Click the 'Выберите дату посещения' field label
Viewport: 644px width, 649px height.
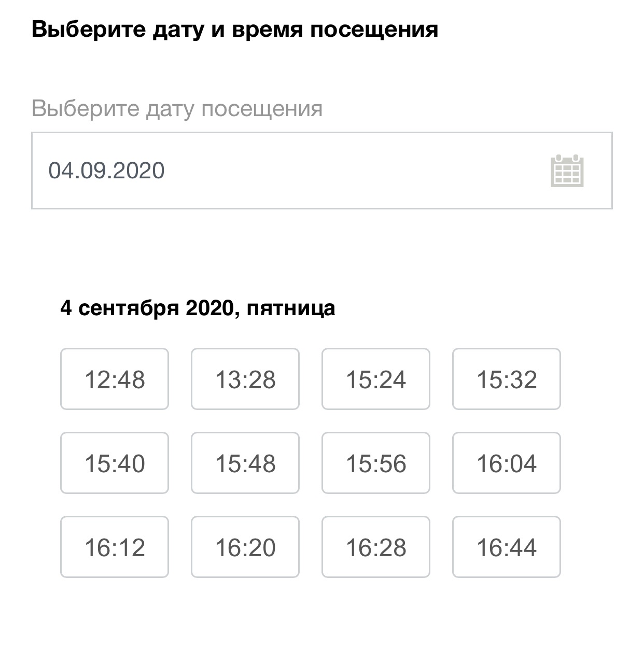pos(177,109)
